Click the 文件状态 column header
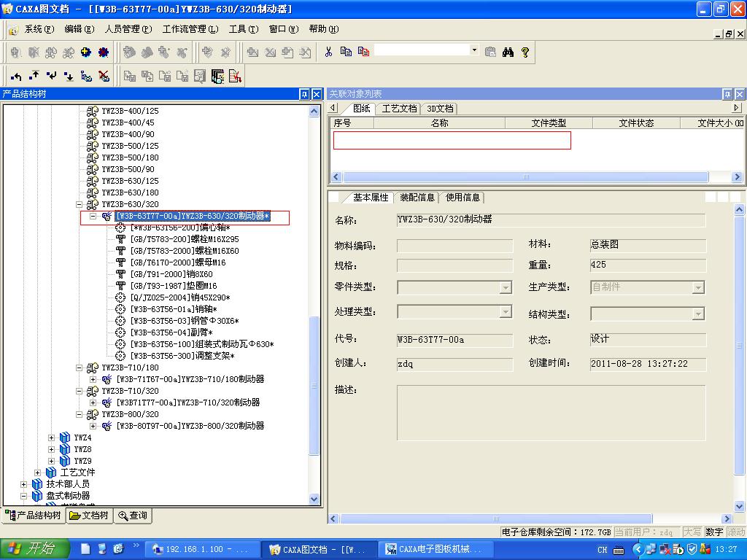747x560 pixels. point(636,123)
